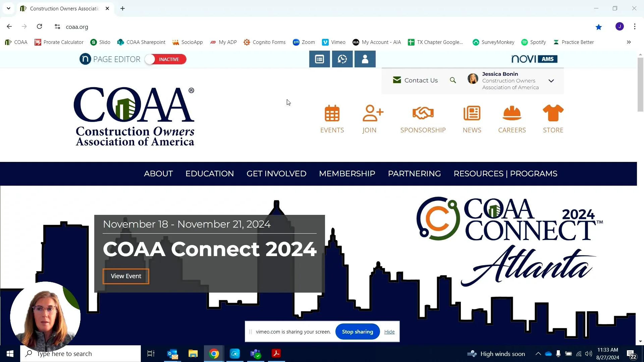Select the EDUCATION menu item
This screenshot has height=362, width=644.
pyautogui.click(x=210, y=174)
